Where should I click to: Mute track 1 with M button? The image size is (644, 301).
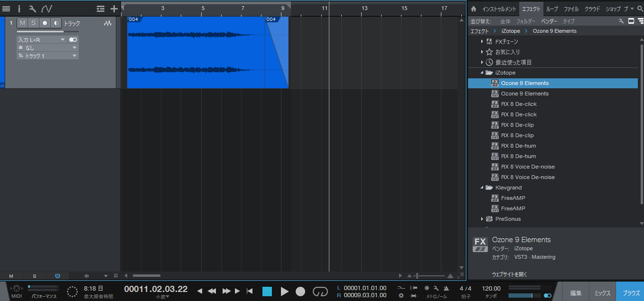(22, 23)
